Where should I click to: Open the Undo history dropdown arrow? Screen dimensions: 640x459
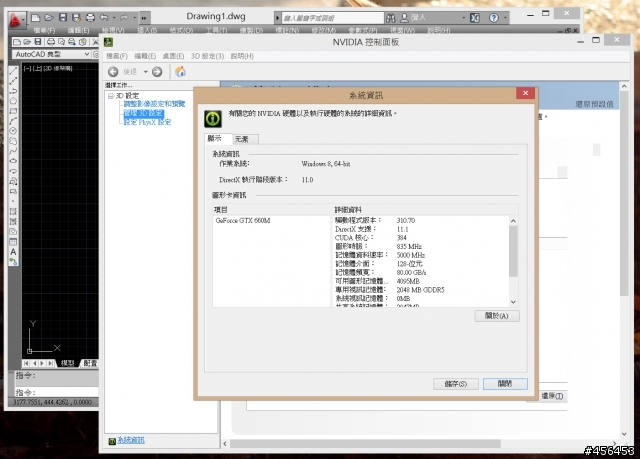click(114, 18)
